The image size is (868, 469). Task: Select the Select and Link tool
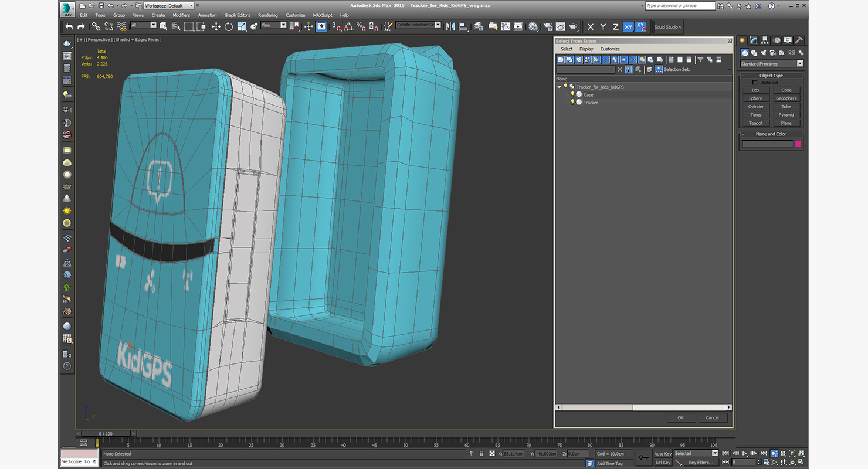[96, 26]
